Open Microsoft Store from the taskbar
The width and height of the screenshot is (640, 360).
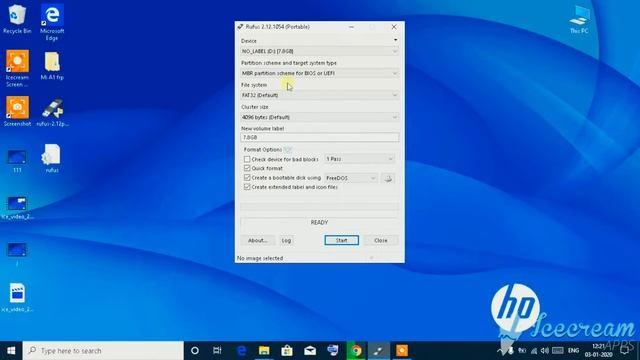click(287, 351)
